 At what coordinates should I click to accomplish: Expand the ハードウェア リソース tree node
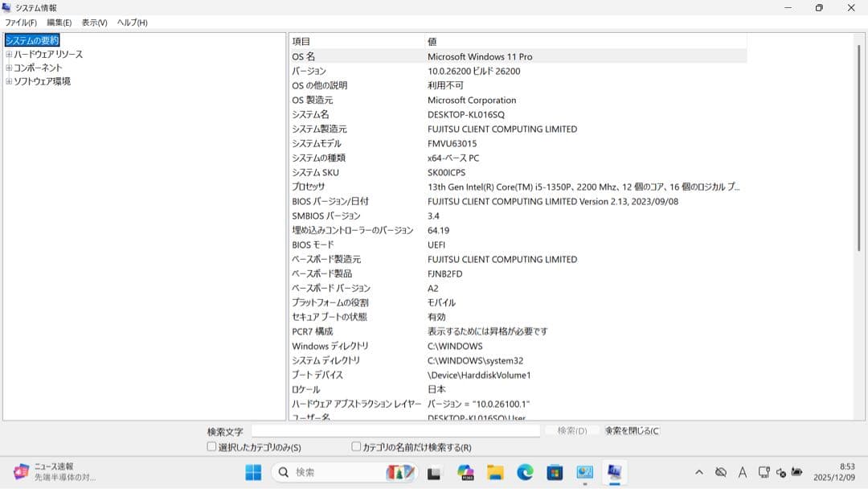coord(8,55)
